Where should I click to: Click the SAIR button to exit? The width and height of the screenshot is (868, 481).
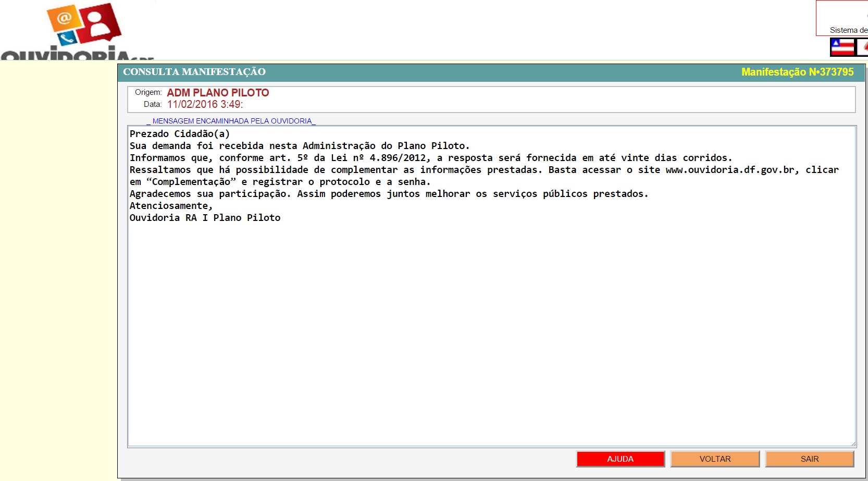809,459
